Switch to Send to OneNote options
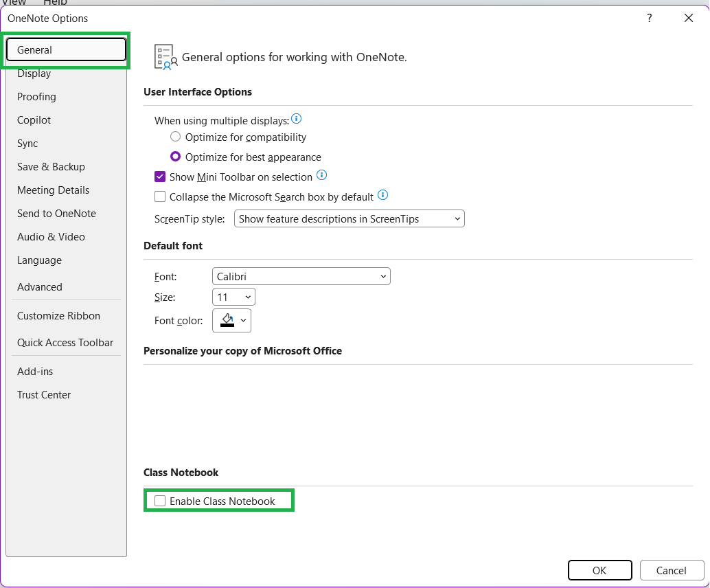Viewport: 710px width, 588px height. pyautogui.click(x=66, y=214)
